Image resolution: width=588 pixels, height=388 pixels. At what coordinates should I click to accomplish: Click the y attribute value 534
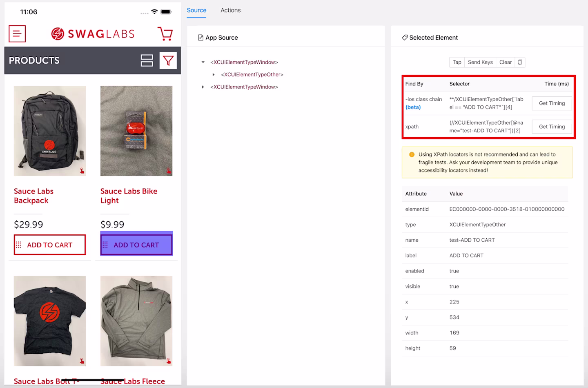click(454, 317)
